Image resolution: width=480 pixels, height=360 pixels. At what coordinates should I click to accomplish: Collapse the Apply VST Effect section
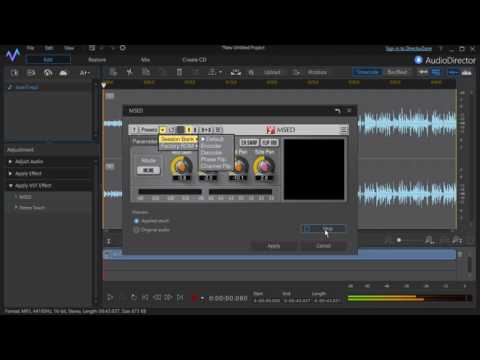pyautogui.click(x=10, y=186)
